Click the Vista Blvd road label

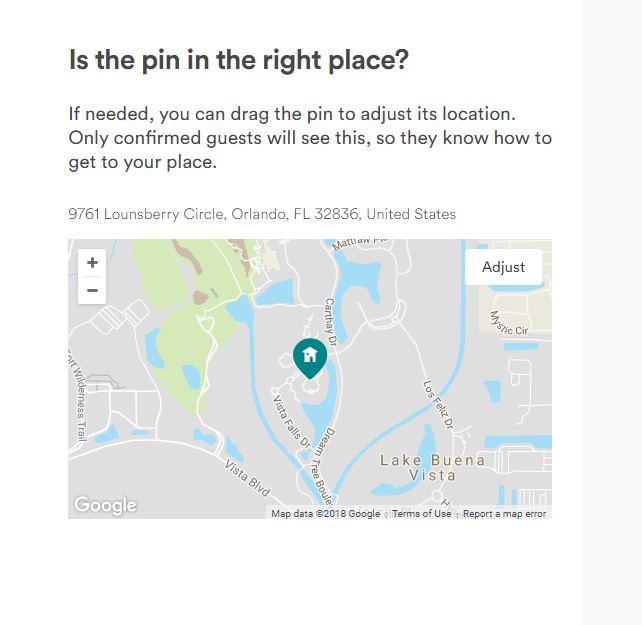click(247, 478)
